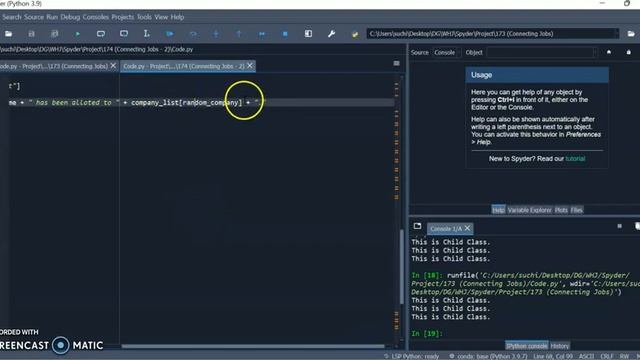Switch to the Variable Explorer tab

pyautogui.click(x=529, y=210)
